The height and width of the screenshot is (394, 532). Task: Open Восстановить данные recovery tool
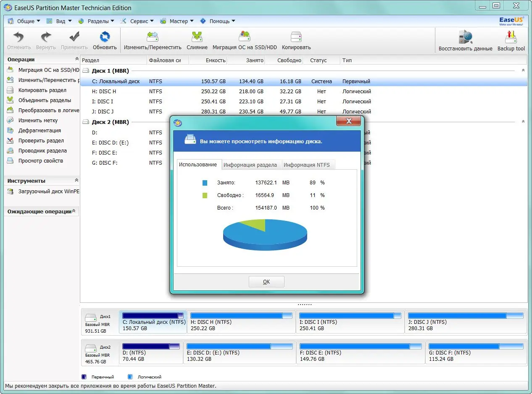tap(465, 37)
